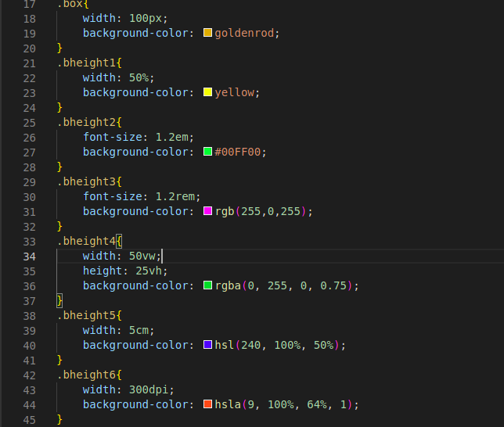Click the font-size property on line 26
Screen dimensions: 504x427
113,137
